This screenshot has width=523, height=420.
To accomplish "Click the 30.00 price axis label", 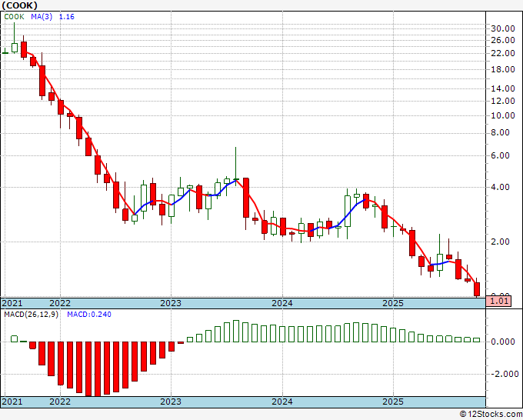I will click(503, 28).
